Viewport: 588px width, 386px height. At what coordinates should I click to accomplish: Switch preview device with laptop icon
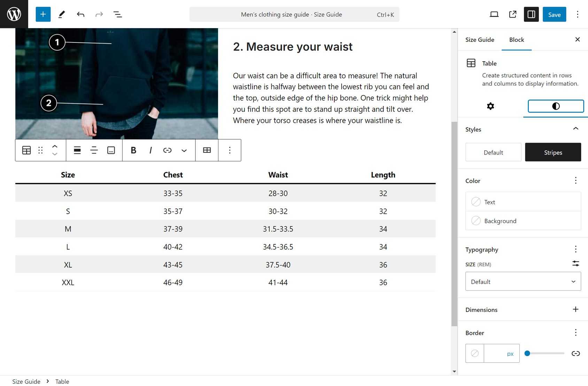(x=494, y=14)
